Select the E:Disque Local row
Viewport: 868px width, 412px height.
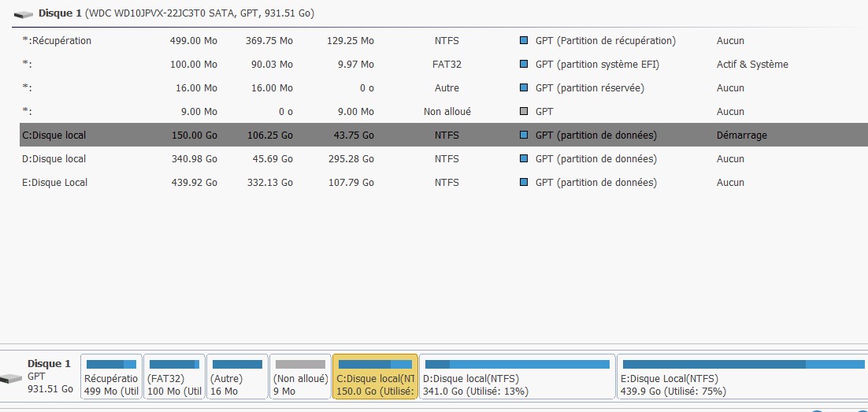[443, 183]
